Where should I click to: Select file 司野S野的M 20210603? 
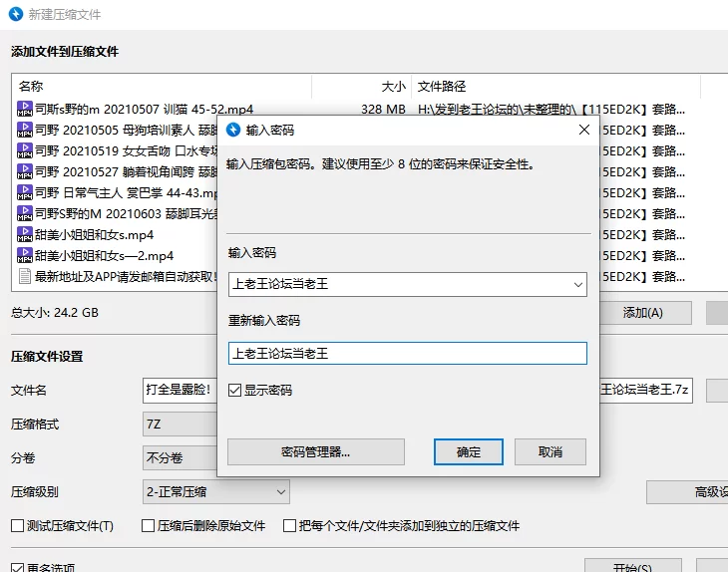coord(127,213)
